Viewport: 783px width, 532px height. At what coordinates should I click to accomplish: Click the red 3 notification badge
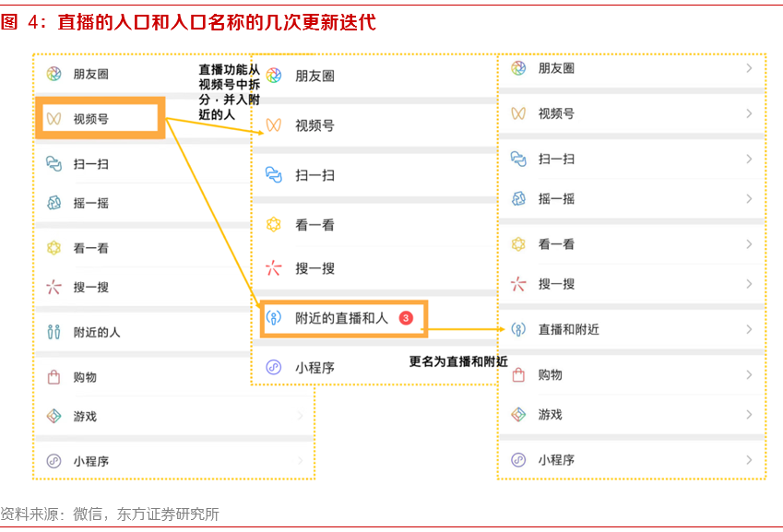pos(406,317)
